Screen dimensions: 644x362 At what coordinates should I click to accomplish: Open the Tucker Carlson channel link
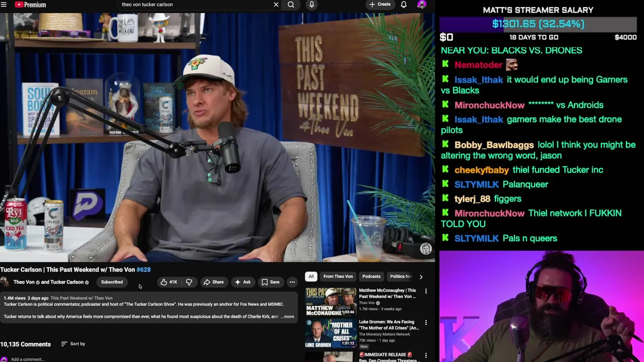[66, 282]
